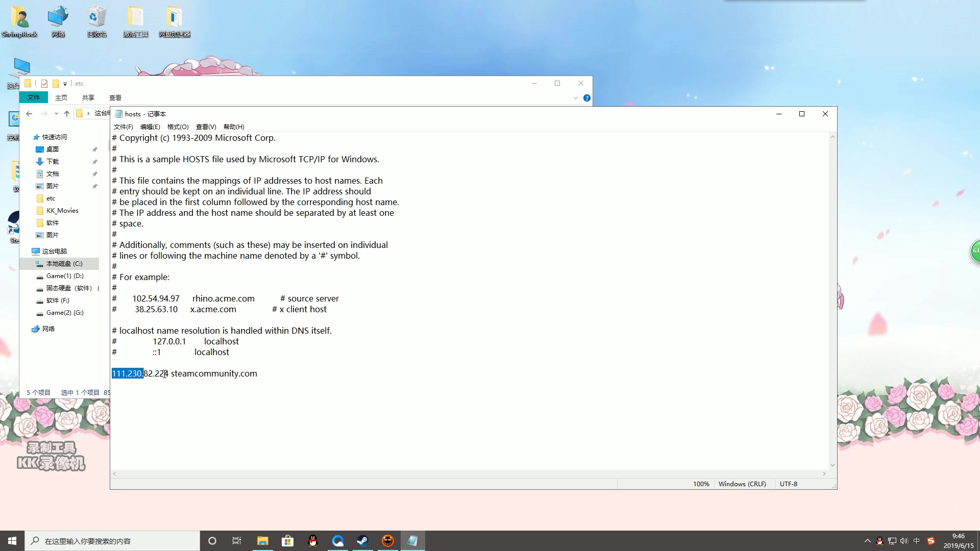Image resolution: width=980 pixels, height=551 pixels.
Task: Select the etc folder in navigation pane
Action: [51, 198]
